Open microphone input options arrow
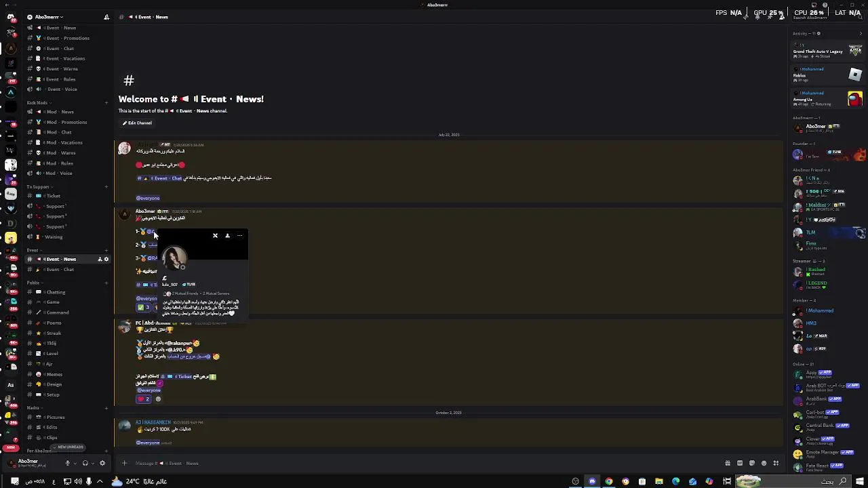The width and height of the screenshot is (868, 488). click(x=75, y=464)
